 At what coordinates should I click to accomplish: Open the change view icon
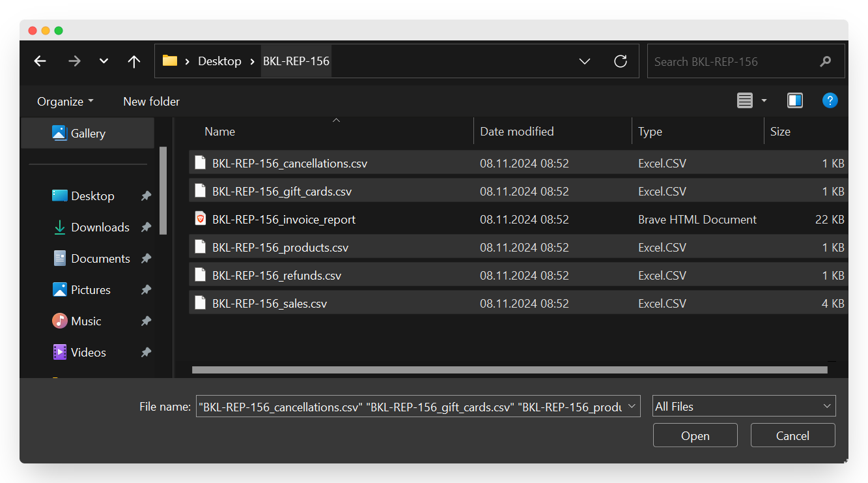(746, 101)
